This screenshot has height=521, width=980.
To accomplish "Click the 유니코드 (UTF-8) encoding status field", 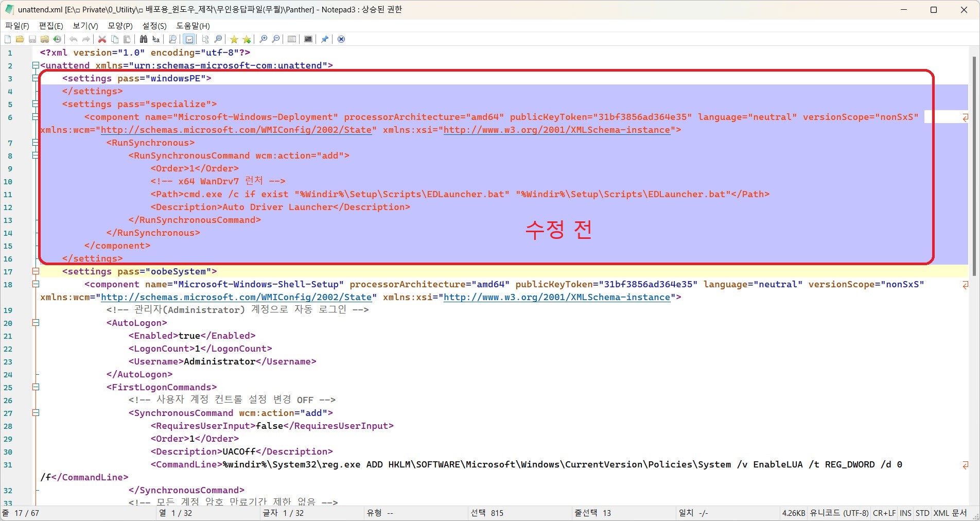I will tap(839, 513).
